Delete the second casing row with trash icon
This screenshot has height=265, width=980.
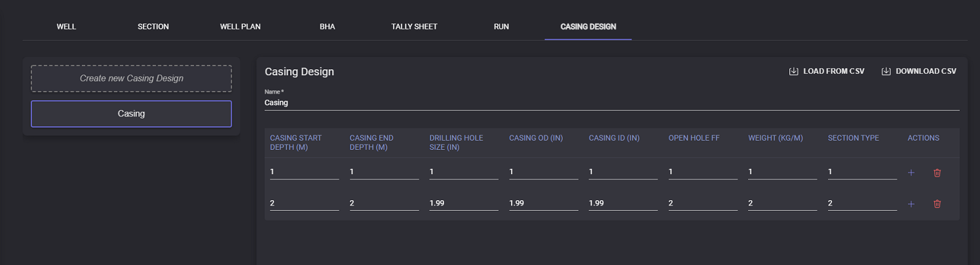(x=937, y=204)
